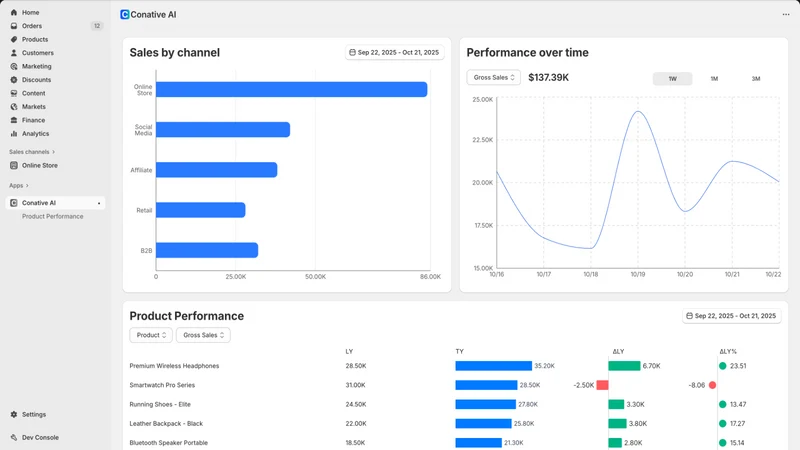Click the ΔLY% column header
The height and width of the screenshot is (450, 800).
pos(728,352)
